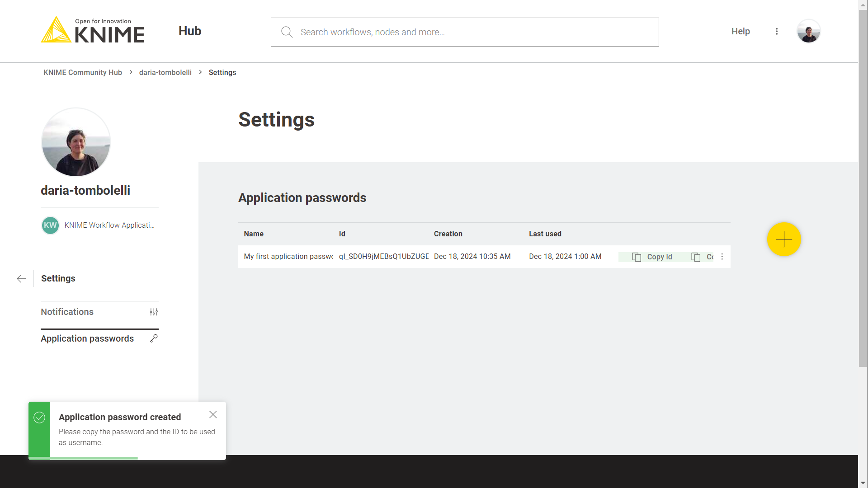Open password row three-dot options menu

tap(722, 257)
